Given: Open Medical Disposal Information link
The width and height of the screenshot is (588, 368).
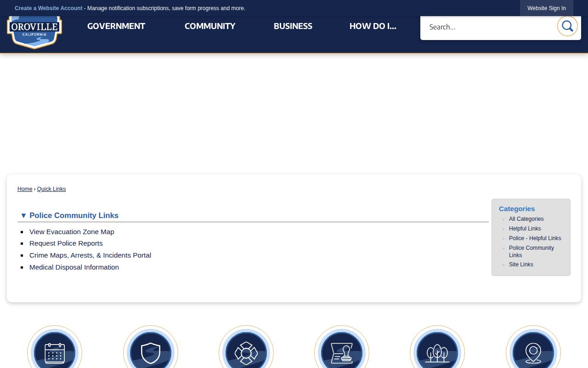Looking at the screenshot, I should point(74,267).
